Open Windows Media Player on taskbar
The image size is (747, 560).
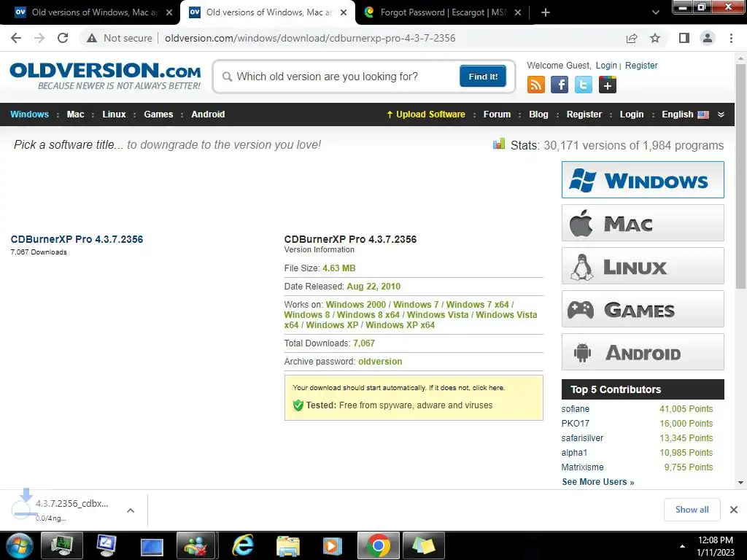tap(332, 545)
